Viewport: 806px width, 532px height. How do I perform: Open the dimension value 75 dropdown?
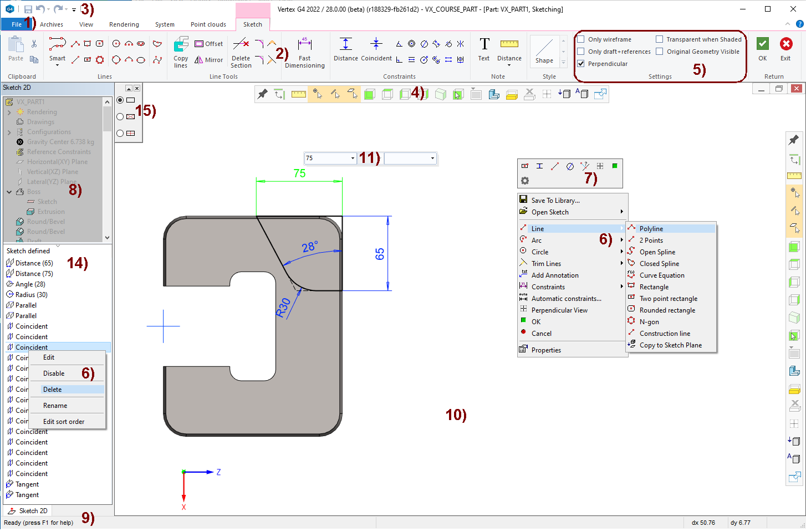pos(353,158)
